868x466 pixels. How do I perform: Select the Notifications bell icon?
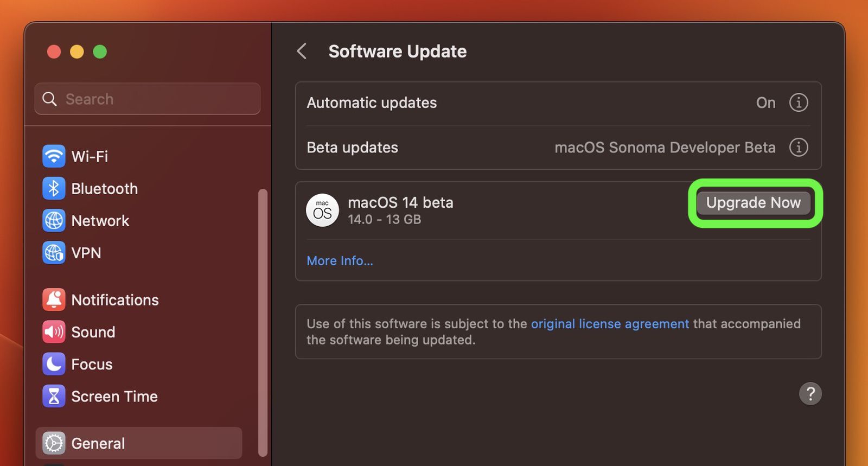[x=54, y=299]
